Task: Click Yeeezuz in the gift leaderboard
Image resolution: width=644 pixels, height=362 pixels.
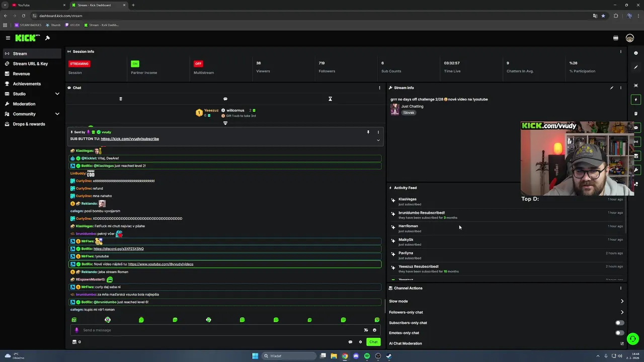Action: point(211,111)
